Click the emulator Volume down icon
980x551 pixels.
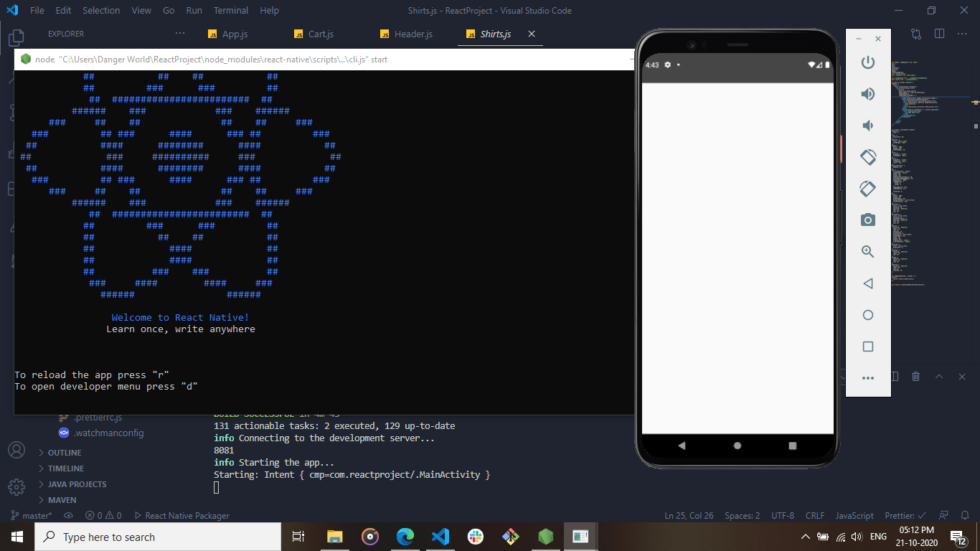click(868, 126)
